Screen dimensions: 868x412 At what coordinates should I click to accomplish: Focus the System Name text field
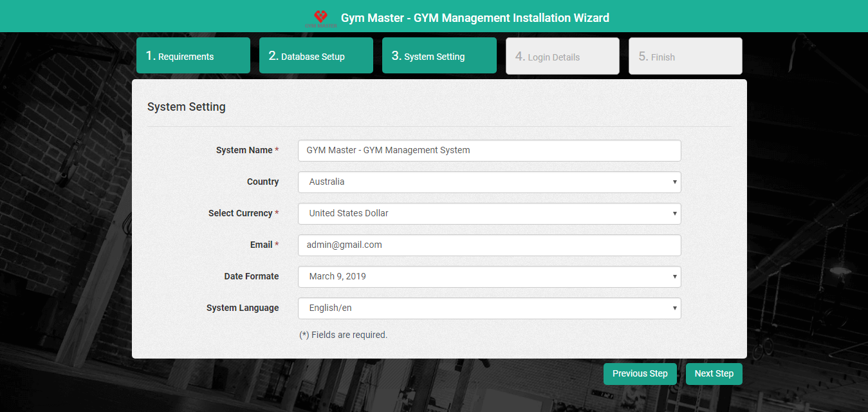(x=489, y=151)
